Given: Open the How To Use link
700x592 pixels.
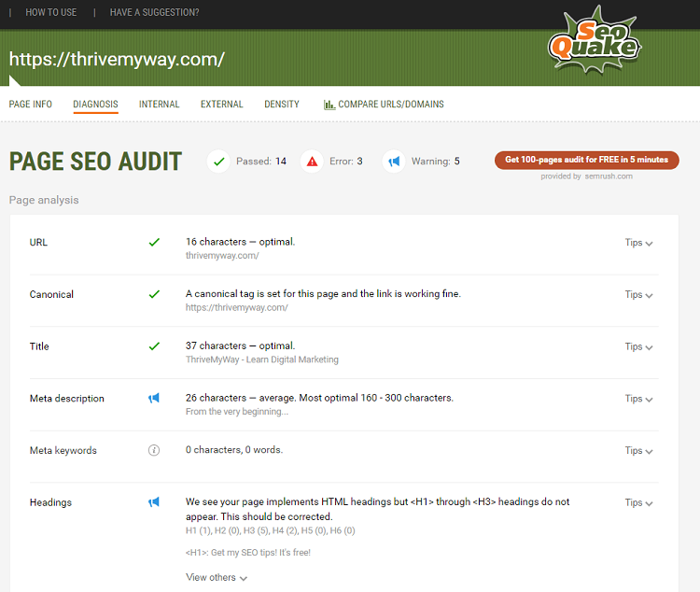Looking at the screenshot, I should click(x=51, y=12).
